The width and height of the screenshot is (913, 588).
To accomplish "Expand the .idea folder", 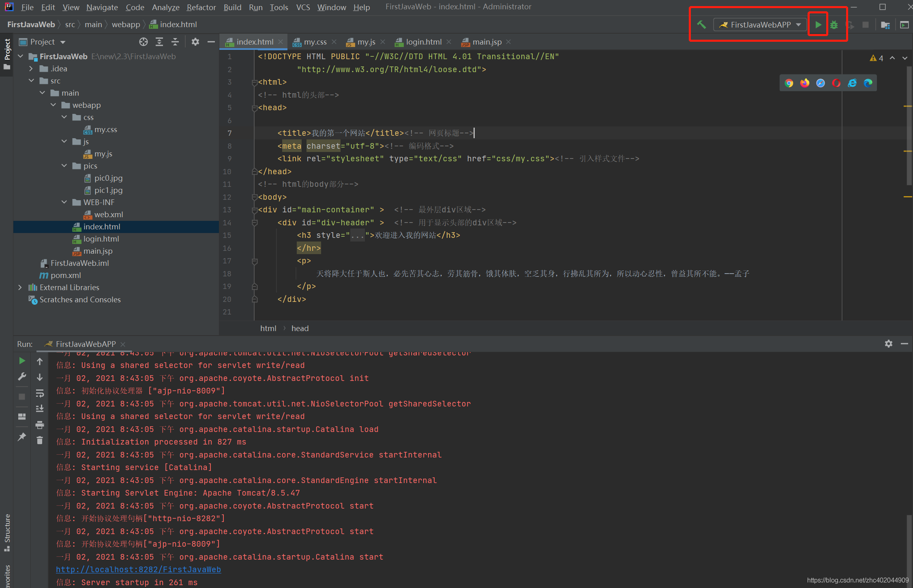I will tap(31, 69).
